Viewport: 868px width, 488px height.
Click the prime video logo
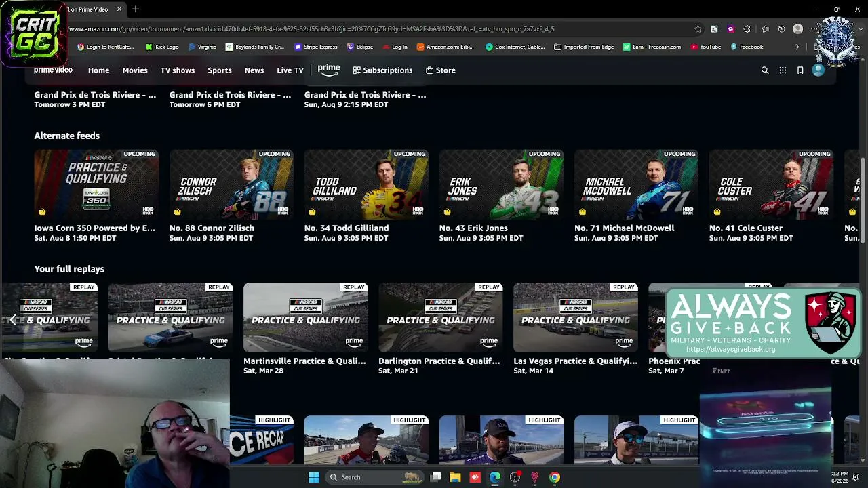click(53, 70)
